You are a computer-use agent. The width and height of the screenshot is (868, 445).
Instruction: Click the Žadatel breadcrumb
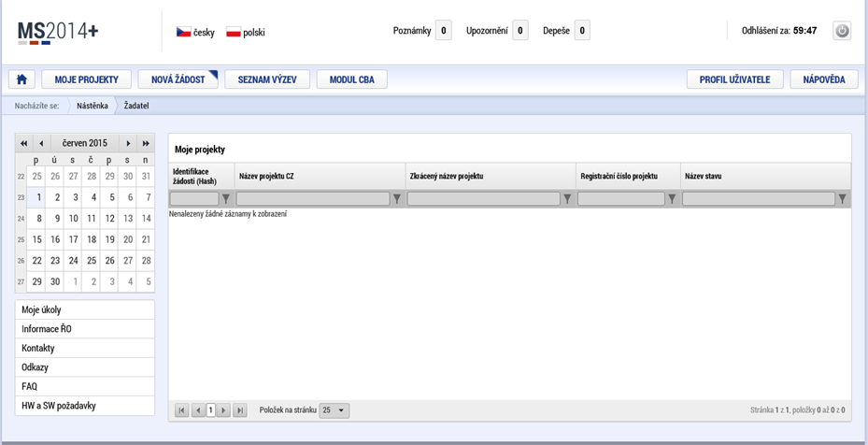coord(136,106)
